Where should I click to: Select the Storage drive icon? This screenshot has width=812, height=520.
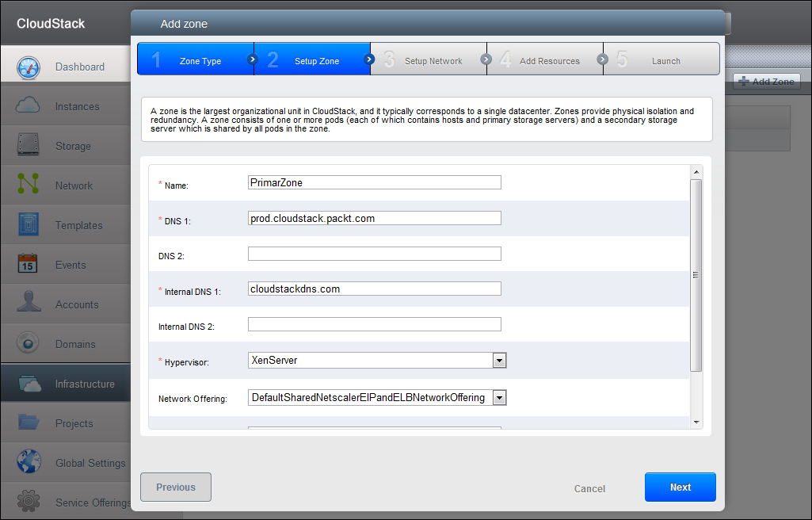(x=29, y=146)
